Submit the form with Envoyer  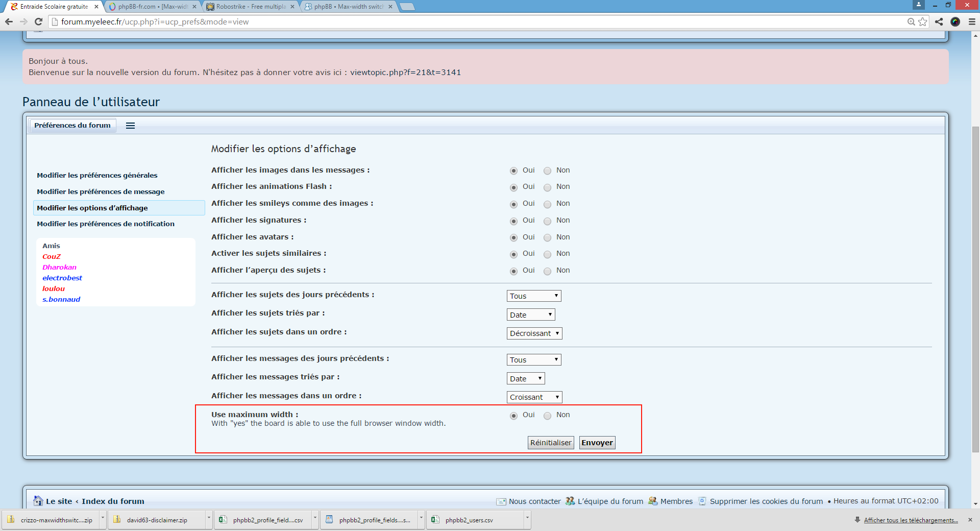click(x=597, y=443)
